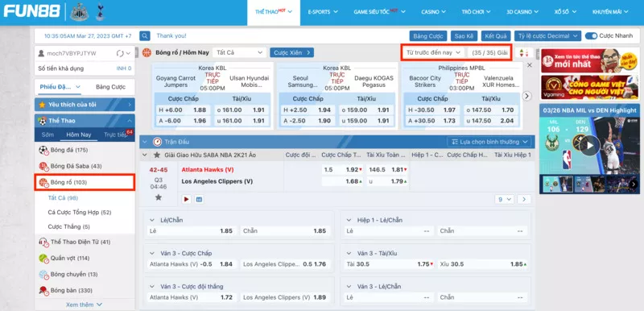Click the tin tức thể thao mới nhất banner
644x311 pixels.
(x=589, y=60)
